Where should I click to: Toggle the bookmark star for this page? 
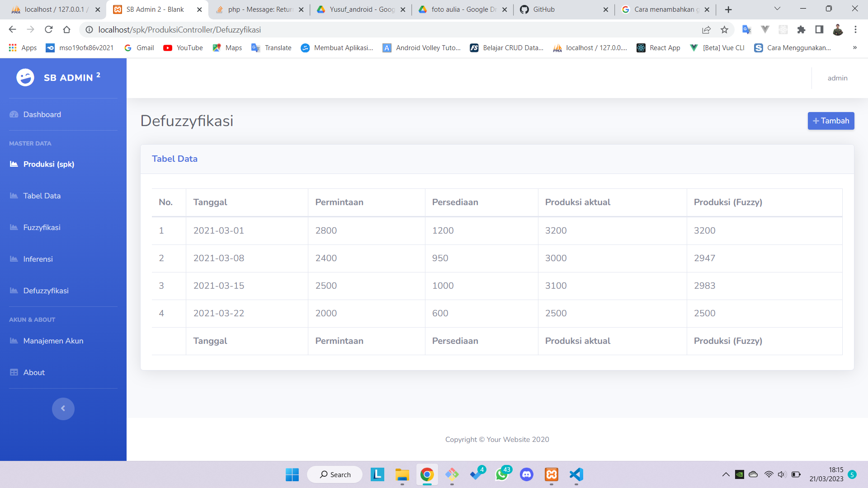tap(725, 30)
